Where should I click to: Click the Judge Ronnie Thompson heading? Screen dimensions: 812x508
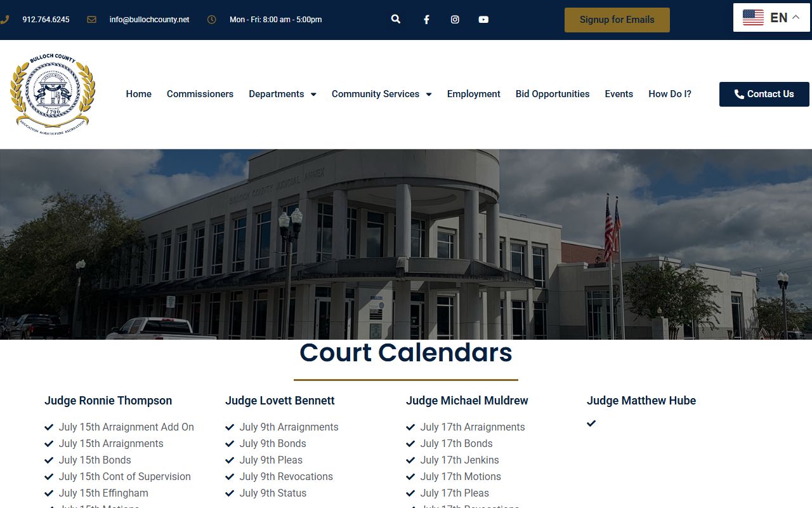[108, 401]
